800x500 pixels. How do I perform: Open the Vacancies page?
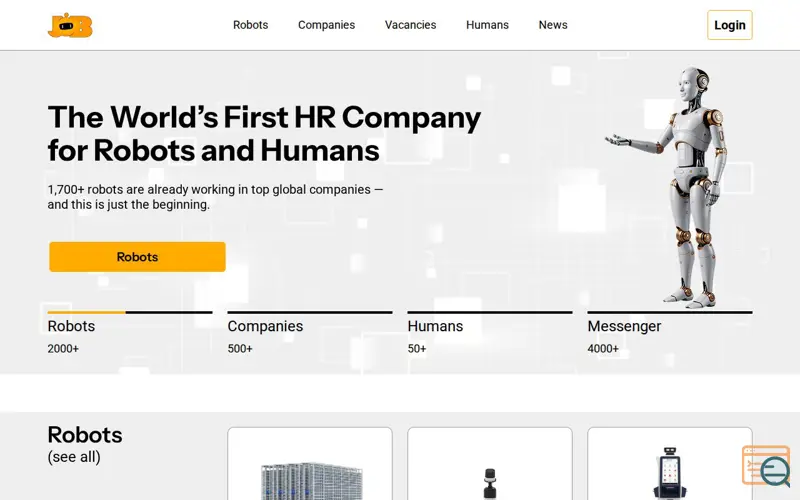(410, 25)
